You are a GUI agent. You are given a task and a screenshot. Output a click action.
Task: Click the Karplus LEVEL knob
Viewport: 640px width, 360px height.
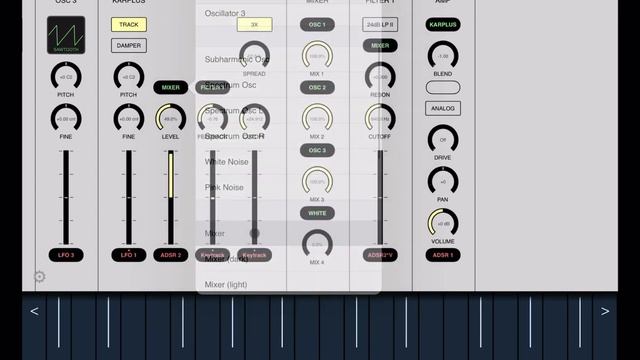pyautogui.click(x=171, y=118)
